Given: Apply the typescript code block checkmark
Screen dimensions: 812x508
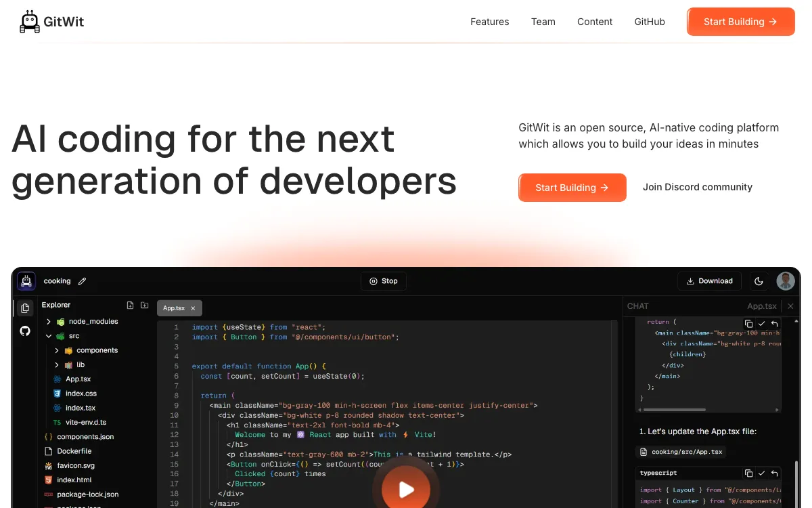Looking at the screenshot, I should (x=761, y=473).
